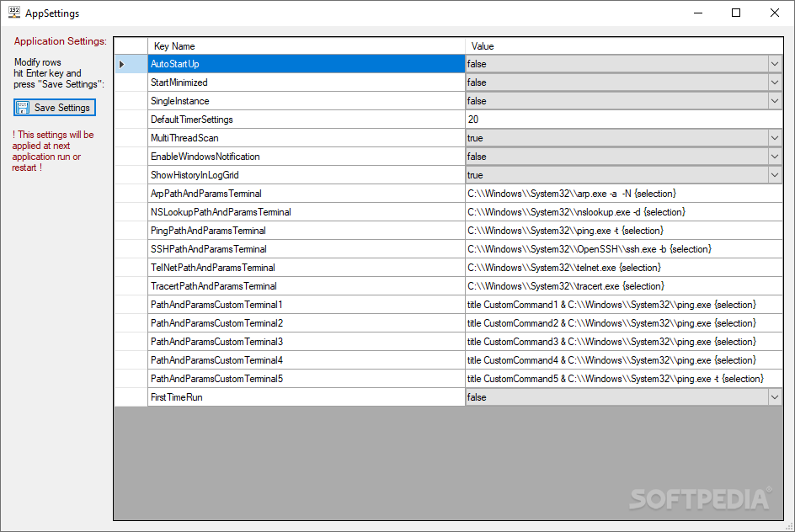Click the PathAndParamsCustomTerminal5 value cell

(624, 379)
